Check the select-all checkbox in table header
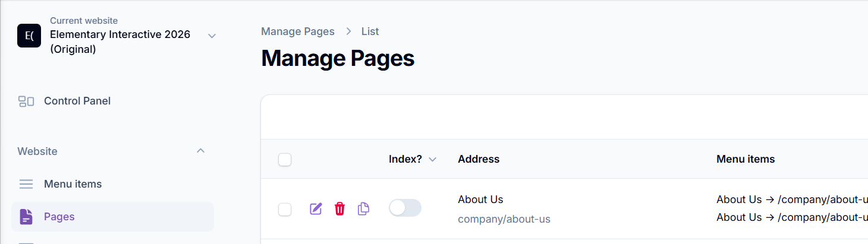 285,159
